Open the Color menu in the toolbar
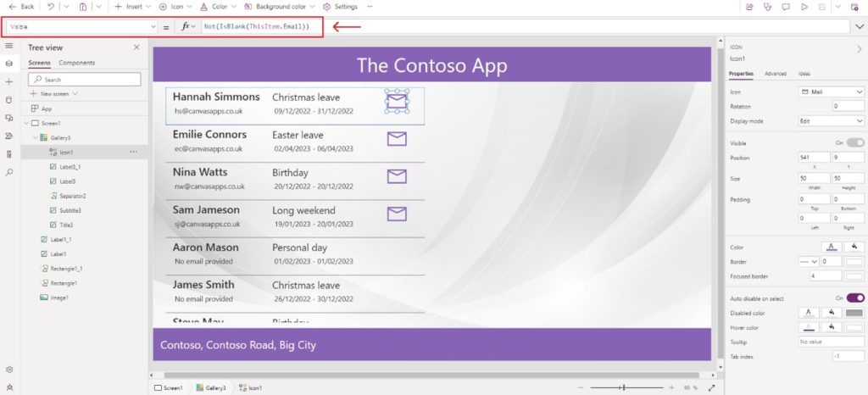The width and height of the screenshot is (868, 395). [218, 7]
